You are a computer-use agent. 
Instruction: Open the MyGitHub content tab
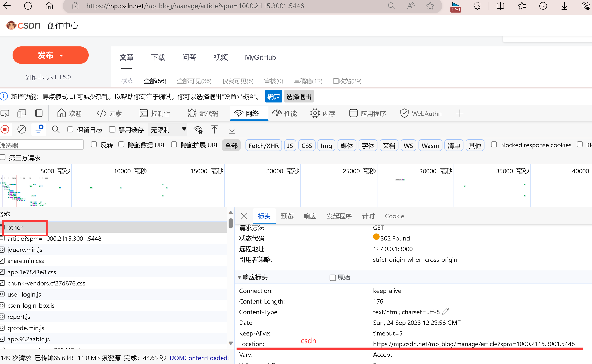pyautogui.click(x=260, y=58)
